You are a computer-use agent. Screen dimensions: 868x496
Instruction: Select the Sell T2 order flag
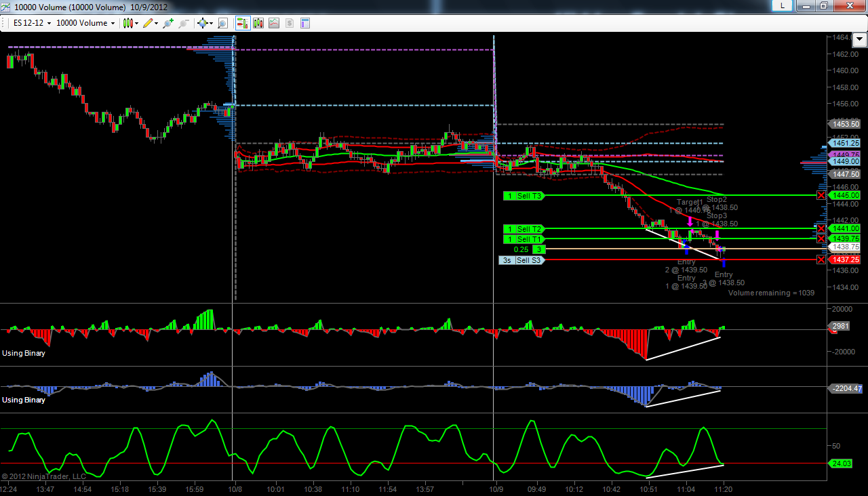pyautogui.click(x=524, y=229)
